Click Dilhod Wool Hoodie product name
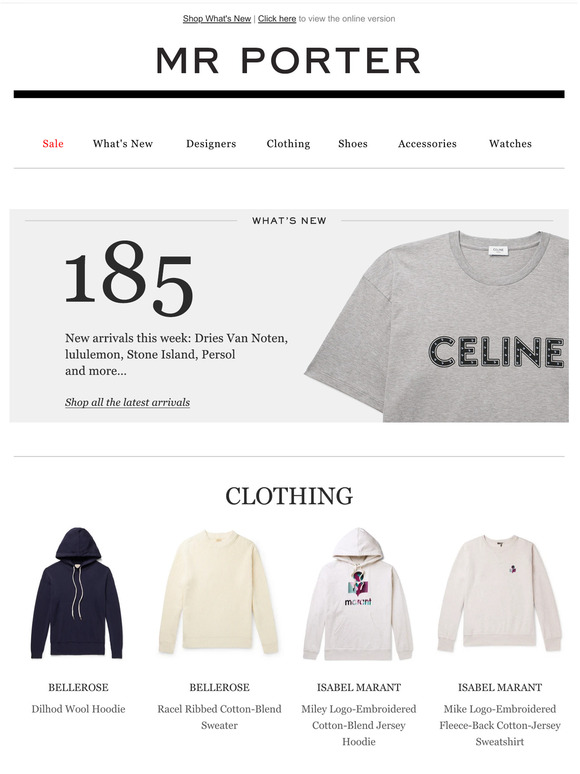The height and width of the screenshot is (774, 580). coord(78,709)
